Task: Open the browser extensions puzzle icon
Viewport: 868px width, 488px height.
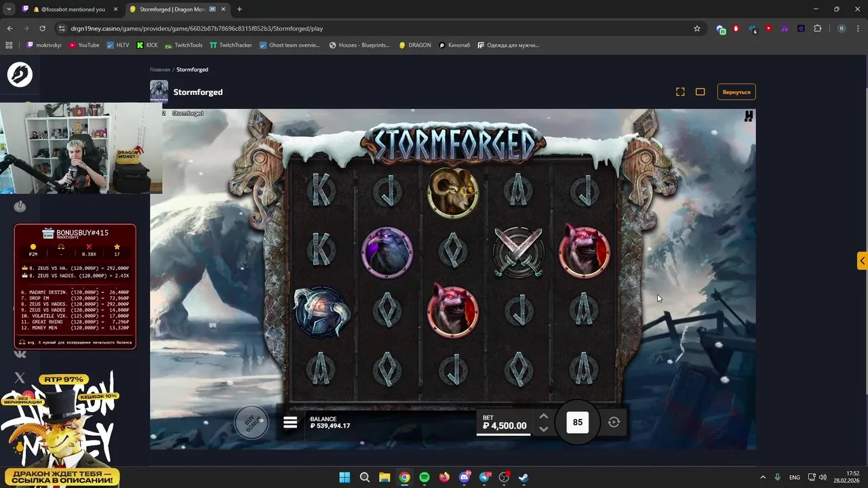Action: 817,28
